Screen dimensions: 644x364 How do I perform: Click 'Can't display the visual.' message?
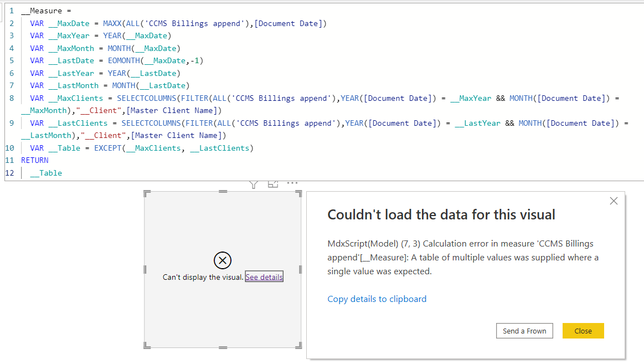[203, 278]
